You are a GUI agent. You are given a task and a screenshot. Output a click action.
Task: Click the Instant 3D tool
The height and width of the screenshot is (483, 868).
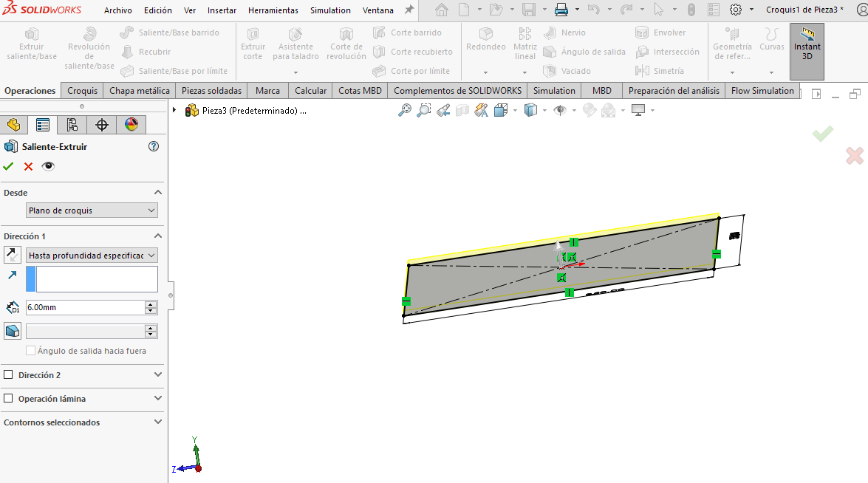pos(807,51)
